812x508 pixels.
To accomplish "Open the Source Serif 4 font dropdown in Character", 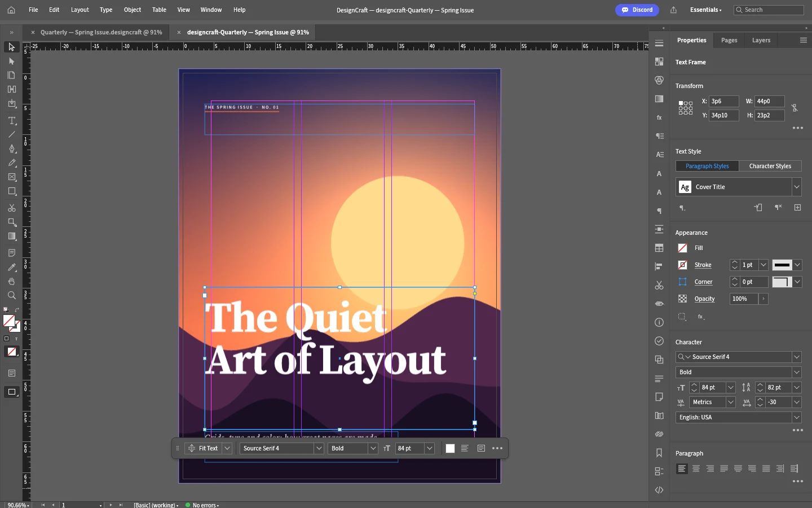I will click(797, 357).
